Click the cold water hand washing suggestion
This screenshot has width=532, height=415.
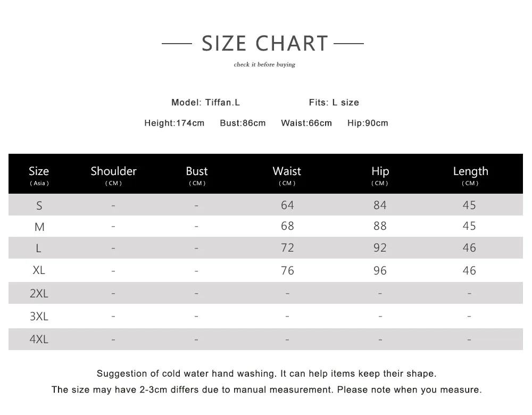266,373
